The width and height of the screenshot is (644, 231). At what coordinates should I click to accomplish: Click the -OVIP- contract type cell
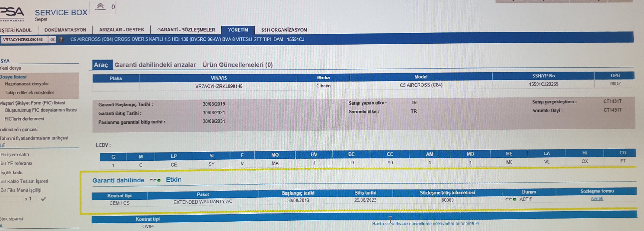148,226
